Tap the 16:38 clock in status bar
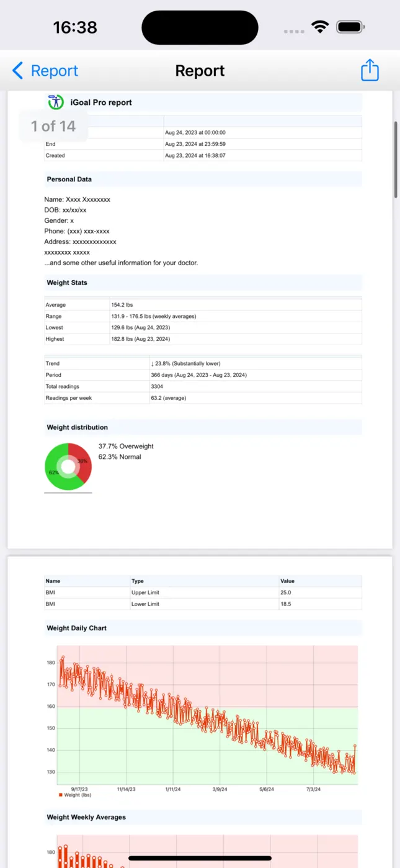 [x=75, y=27]
